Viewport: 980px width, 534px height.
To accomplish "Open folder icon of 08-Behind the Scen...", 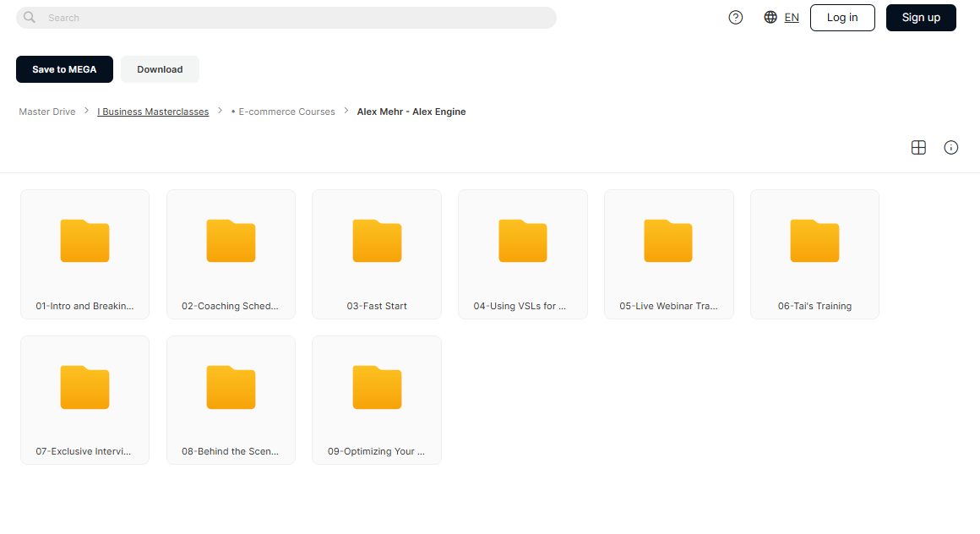I will (x=231, y=387).
